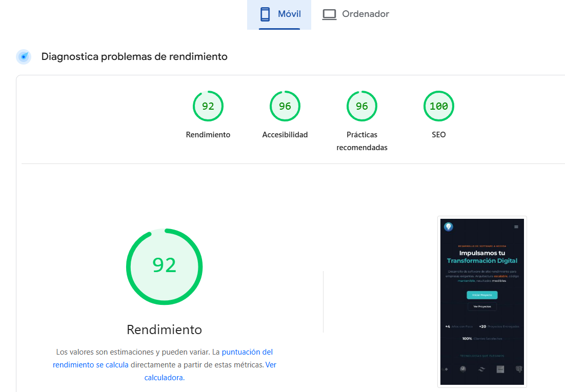Click the 'Diagnostica problemas de rendimiento' heading
This screenshot has width=565, height=392.
pos(134,57)
